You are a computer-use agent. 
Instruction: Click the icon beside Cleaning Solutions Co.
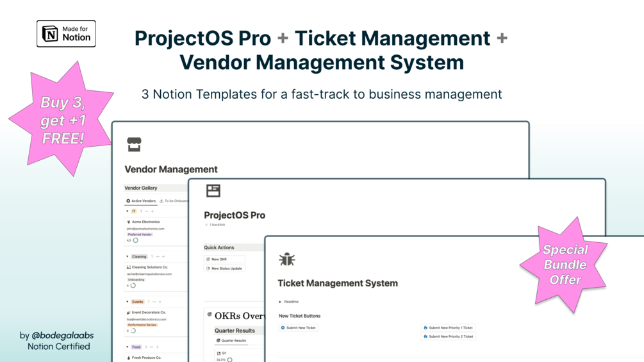[x=129, y=267]
